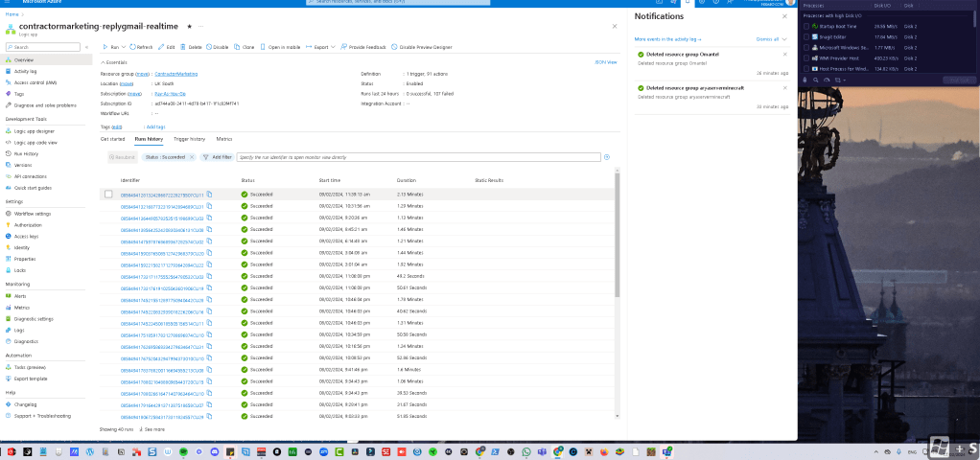The width and height of the screenshot is (980, 460).
Task: Click More events in the activity log
Action: point(667,38)
